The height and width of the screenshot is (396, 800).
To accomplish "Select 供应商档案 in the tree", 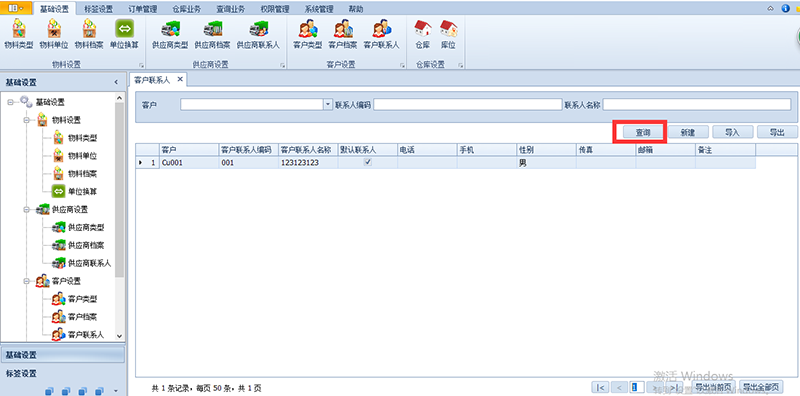I will click(86, 245).
